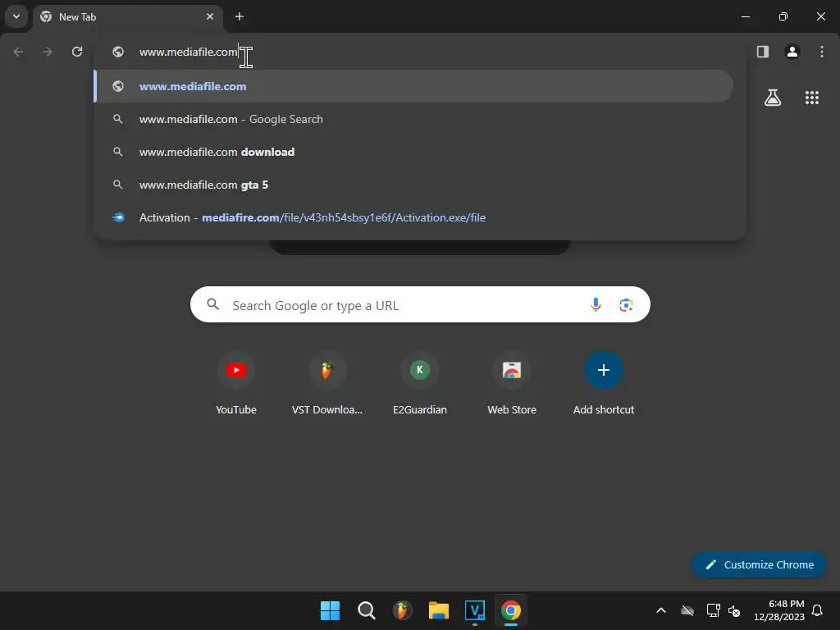Open the notifications bell icon
Image resolution: width=840 pixels, height=630 pixels.
click(818, 610)
